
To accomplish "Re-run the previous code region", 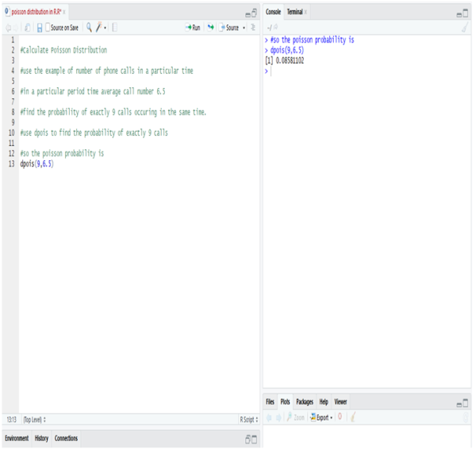I will pyautogui.click(x=210, y=28).
